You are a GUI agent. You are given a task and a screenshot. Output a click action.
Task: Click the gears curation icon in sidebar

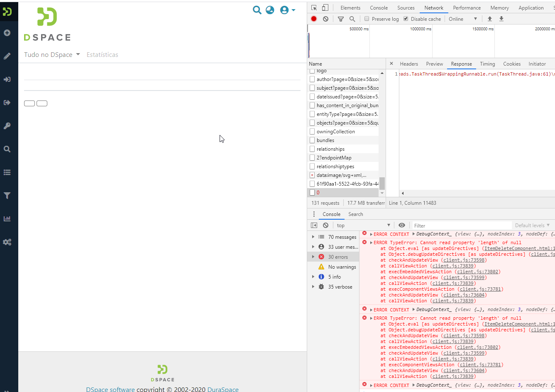pyautogui.click(x=7, y=242)
